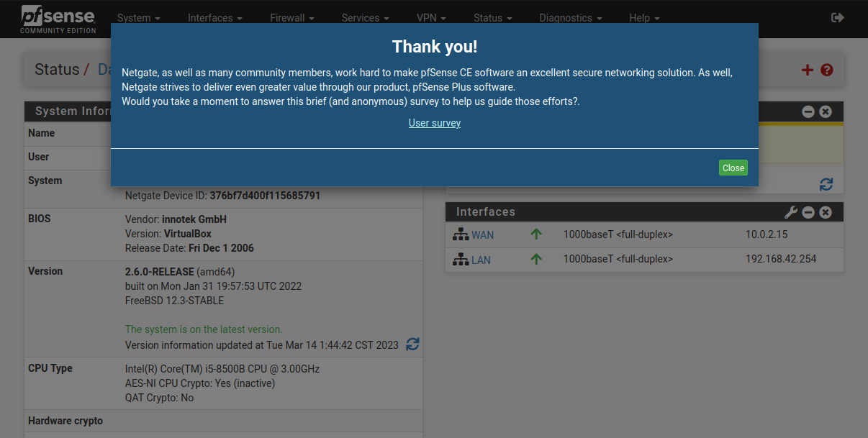Screen dimensions: 868x438
Task: Click the QAT Crypto: No line
Action: coord(159,398)
